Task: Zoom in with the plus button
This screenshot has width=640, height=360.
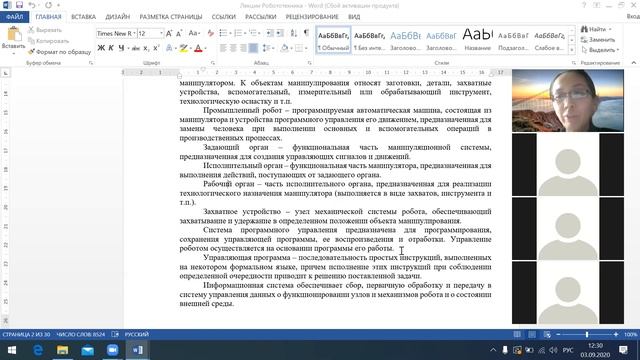Action: point(616,334)
